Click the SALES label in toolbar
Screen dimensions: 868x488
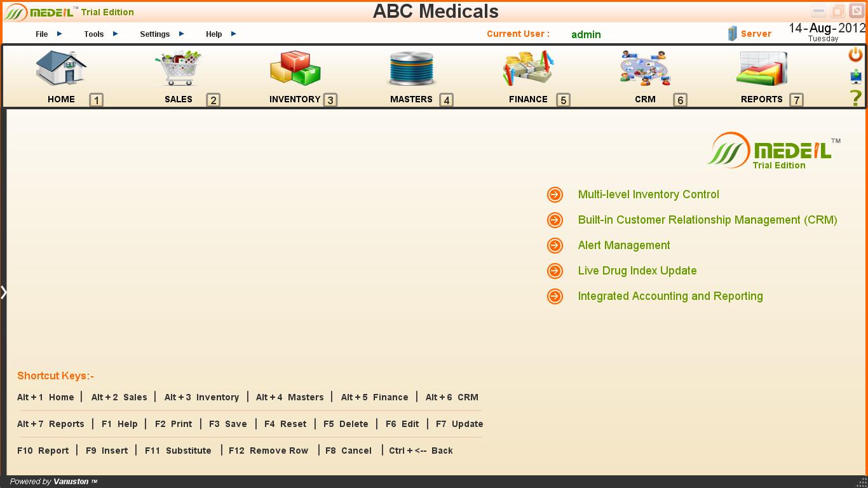179,99
